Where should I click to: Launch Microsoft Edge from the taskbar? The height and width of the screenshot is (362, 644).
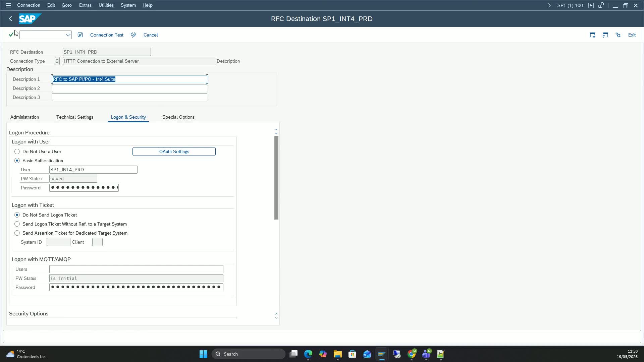[x=308, y=354]
